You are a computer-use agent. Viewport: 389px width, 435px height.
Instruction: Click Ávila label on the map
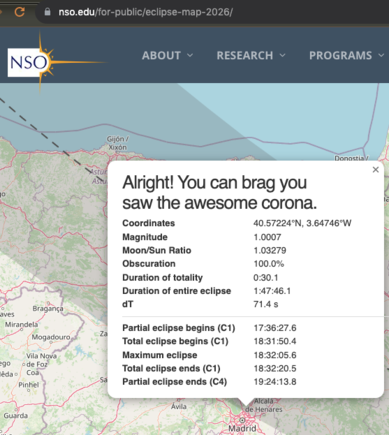click(x=179, y=406)
